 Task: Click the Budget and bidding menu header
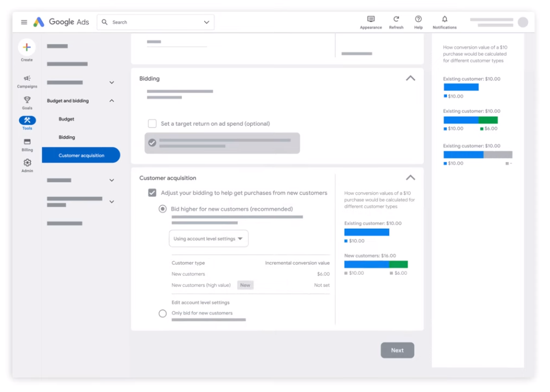[x=68, y=101]
